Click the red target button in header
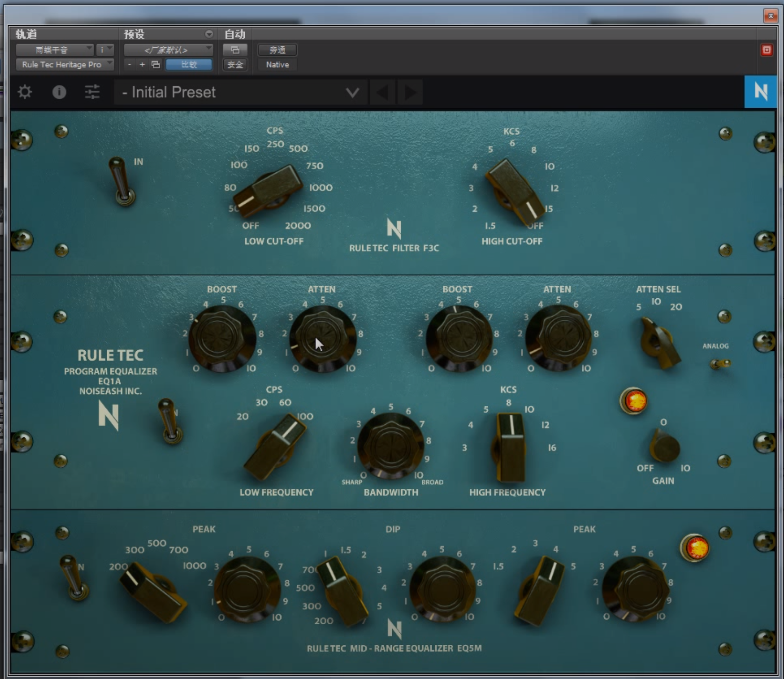The image size is (784, 679). [766, 50]
